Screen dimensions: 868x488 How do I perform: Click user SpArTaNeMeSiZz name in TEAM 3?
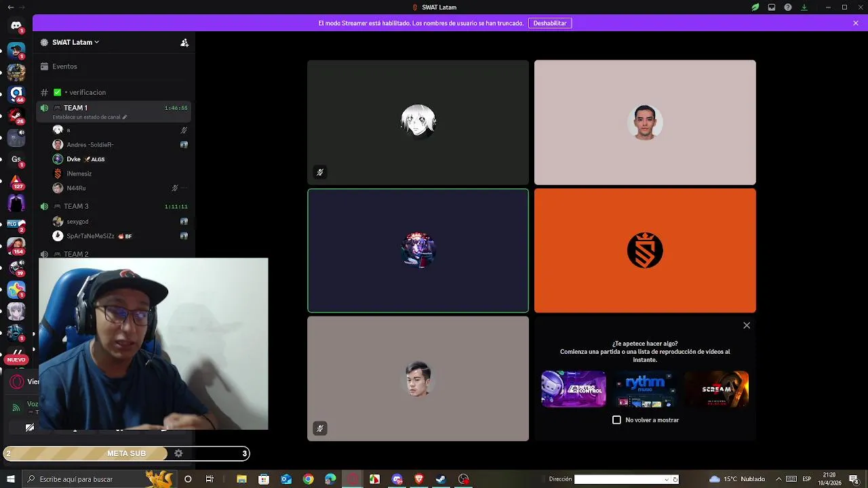coord(90,236)
